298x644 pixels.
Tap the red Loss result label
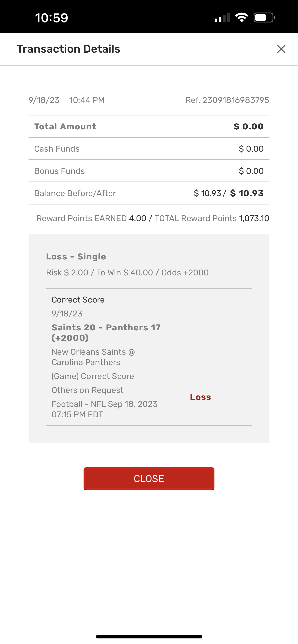(201, 397)
